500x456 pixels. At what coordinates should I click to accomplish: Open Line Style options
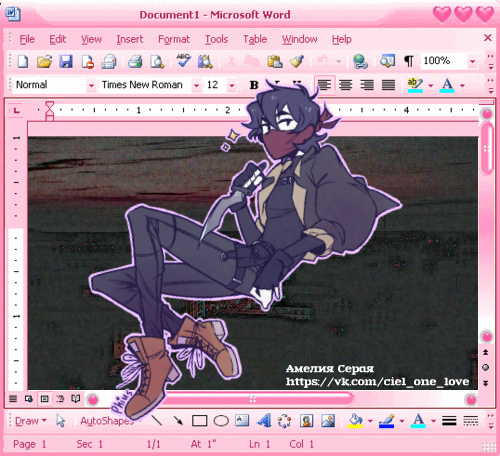click(449, 421)
